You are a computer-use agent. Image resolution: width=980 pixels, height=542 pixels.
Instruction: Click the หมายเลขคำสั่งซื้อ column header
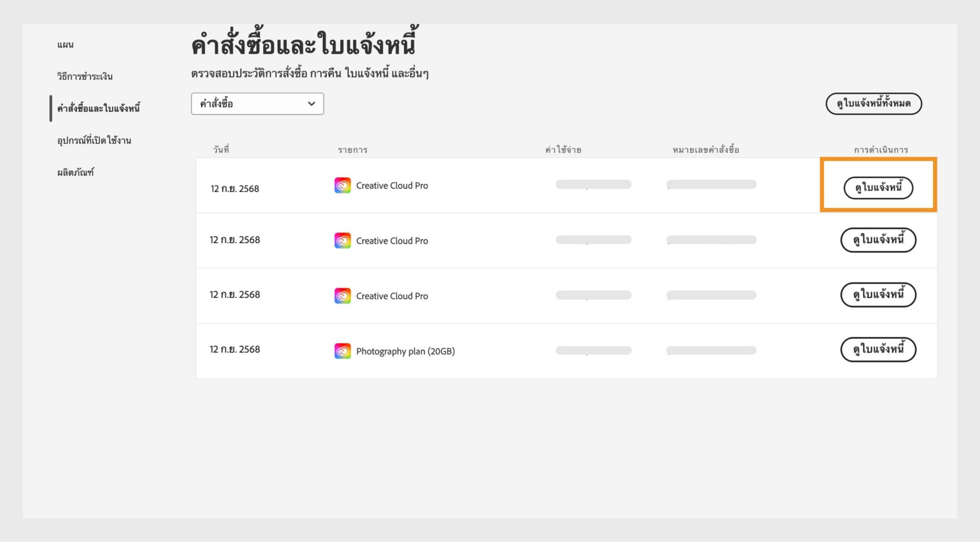click(706, 150)
